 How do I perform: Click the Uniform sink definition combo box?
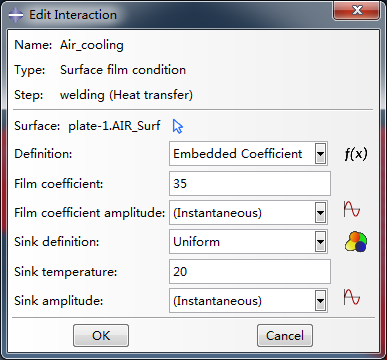pyautogui.click(x=248, y=242)
